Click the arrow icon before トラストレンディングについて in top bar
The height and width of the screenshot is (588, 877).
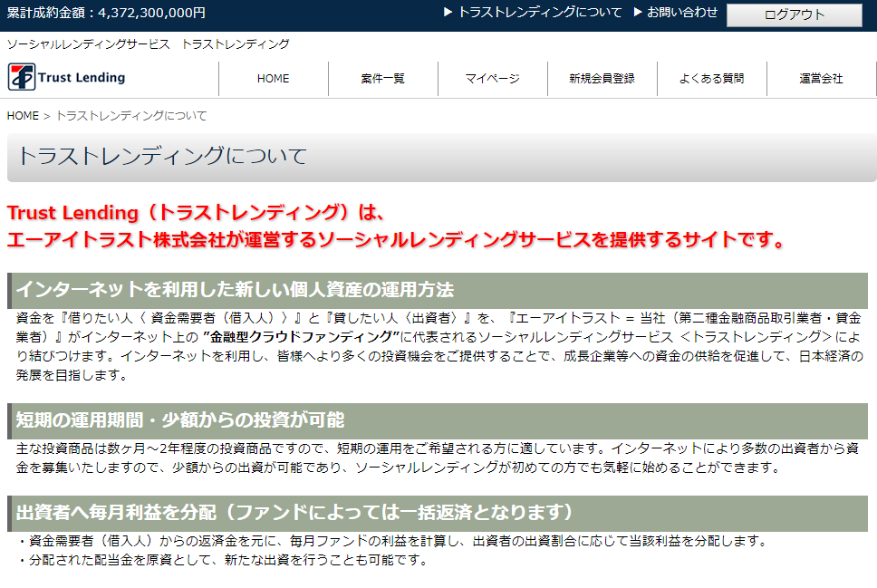point(448,13)
